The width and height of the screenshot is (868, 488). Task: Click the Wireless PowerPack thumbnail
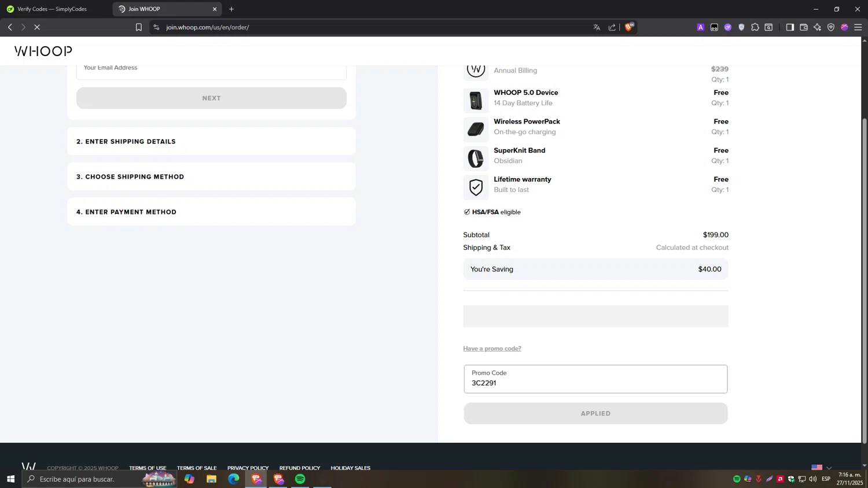tap(476, 130)
